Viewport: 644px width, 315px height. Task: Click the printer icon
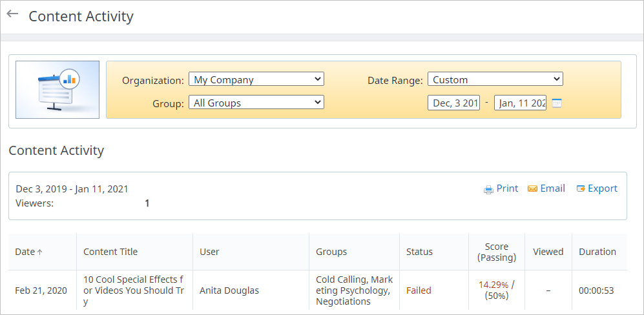point(488,189)
